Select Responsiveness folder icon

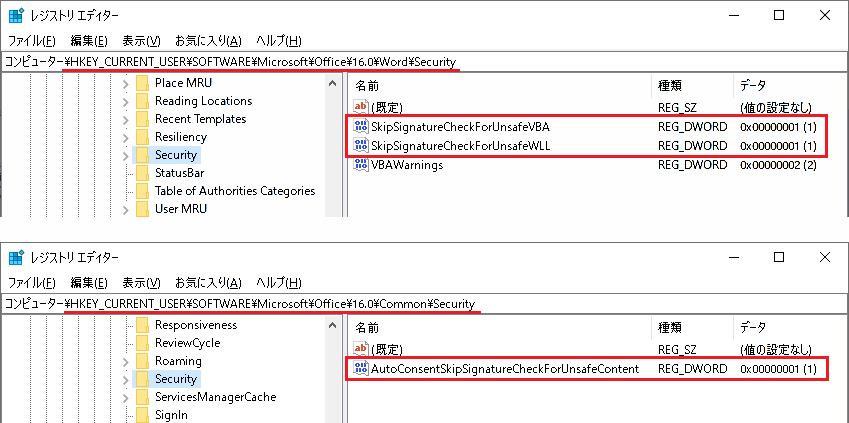[142, 325]
